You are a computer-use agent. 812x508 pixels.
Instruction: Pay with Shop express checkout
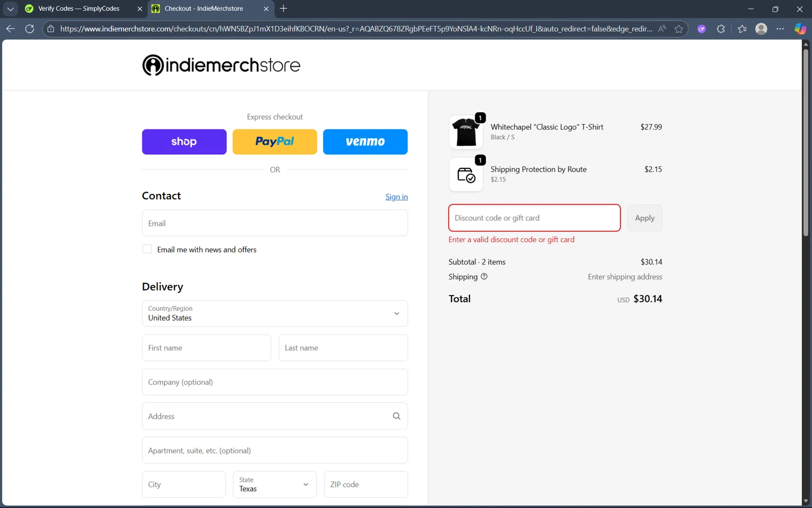pyautogui.click(x=184, y=142)
